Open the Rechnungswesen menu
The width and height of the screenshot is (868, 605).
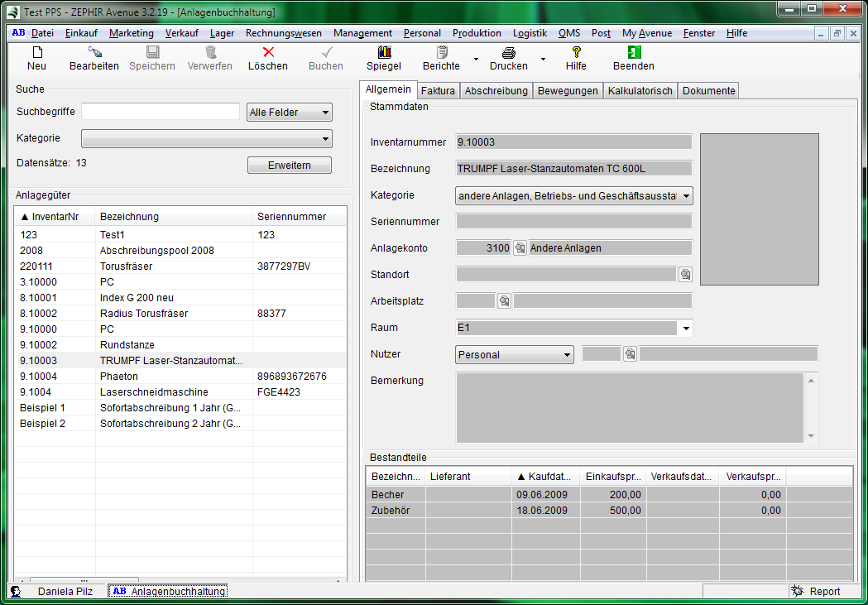(284, 33)
